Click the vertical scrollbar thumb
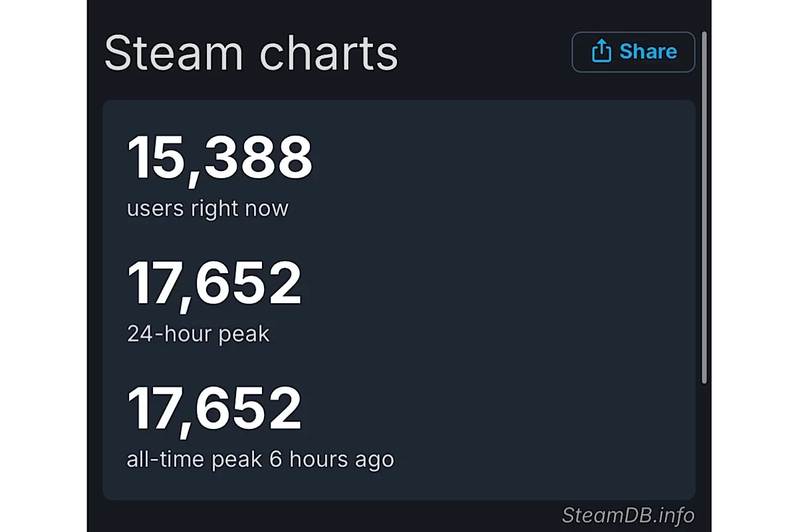 click(704, 206)
